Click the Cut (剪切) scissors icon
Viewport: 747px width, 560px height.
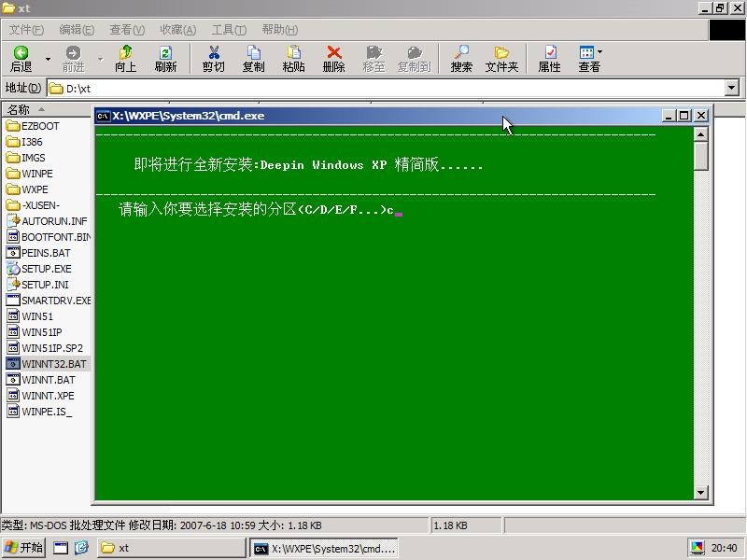214,52
